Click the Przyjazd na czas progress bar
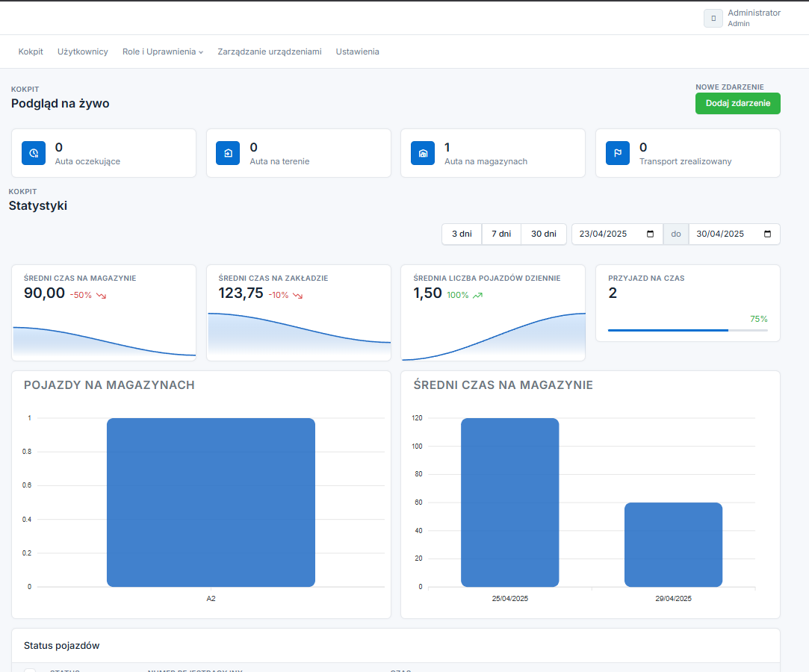 click(x=687, y=330)
